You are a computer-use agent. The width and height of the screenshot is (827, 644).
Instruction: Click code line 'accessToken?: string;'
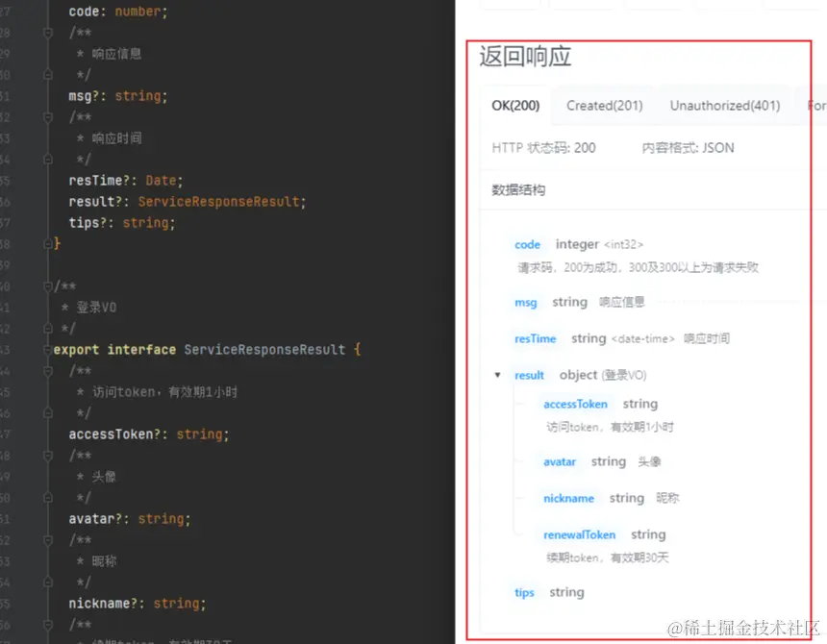149,434
